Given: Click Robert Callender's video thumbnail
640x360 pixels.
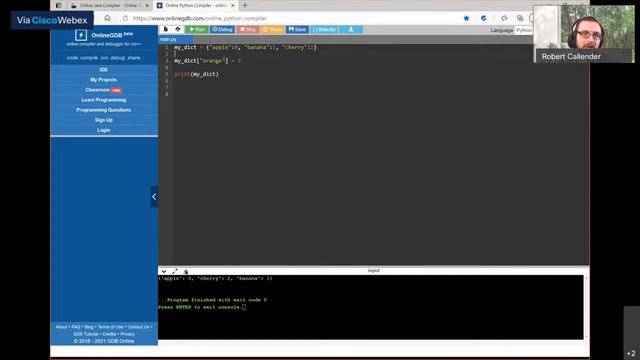Looking at the screenshot, I should [x=584, y=34].
